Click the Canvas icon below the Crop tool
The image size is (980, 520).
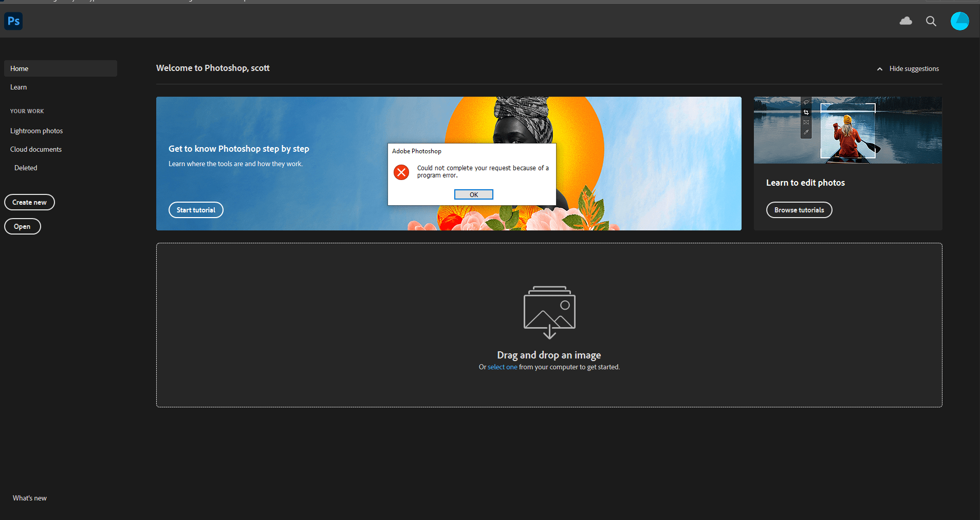pos(806,122)
